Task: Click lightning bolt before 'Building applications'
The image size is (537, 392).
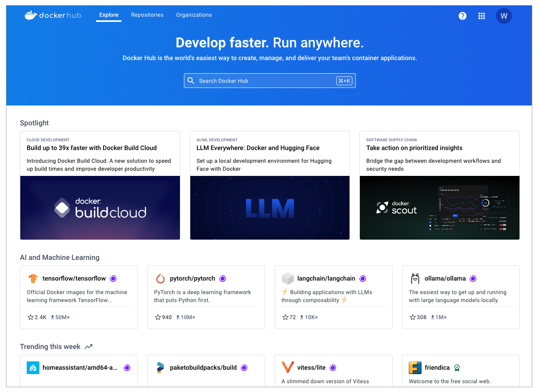Action: tap(285, 292)
